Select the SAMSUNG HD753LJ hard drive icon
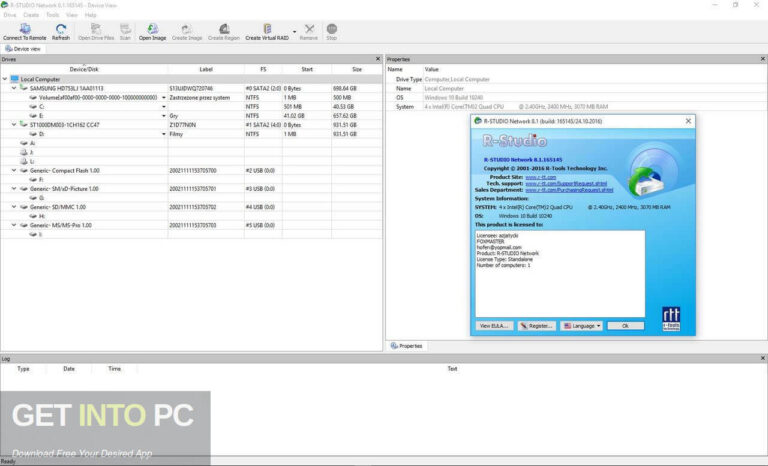The image size is (768, 466). [24, 88]
